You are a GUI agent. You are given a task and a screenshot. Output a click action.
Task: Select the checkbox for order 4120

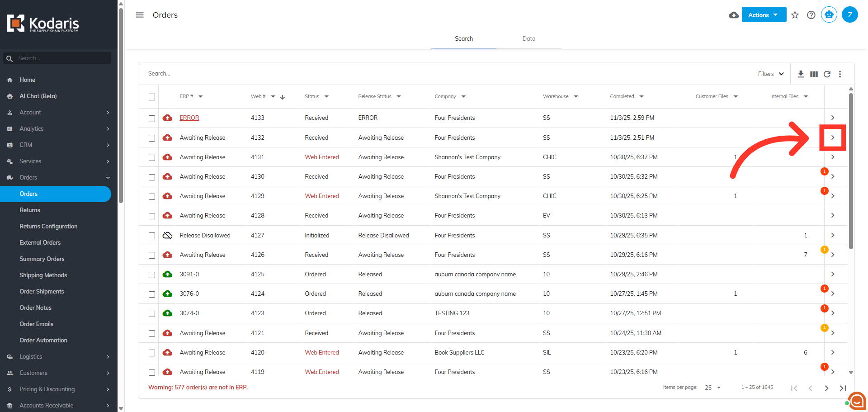[x=152, y=353]
